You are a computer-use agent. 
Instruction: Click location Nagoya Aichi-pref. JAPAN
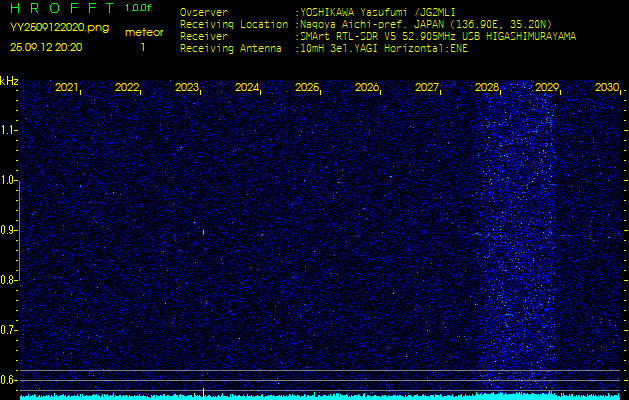click(370, 24)
